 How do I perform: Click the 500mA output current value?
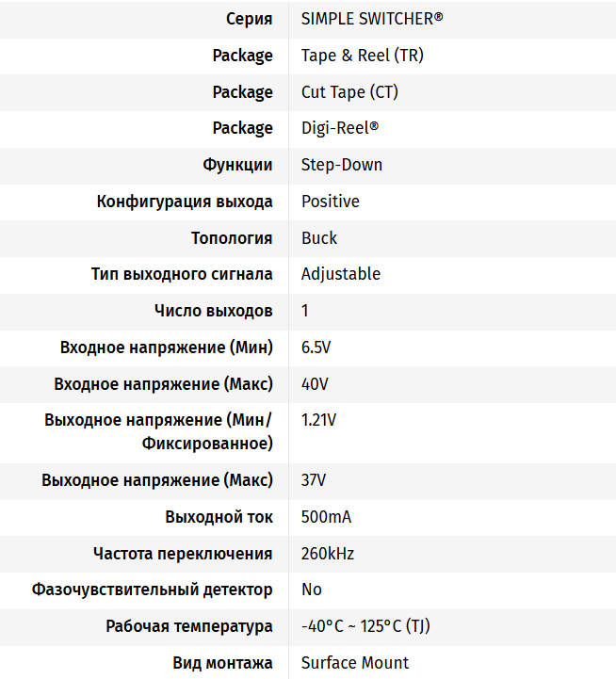[326, 517]
